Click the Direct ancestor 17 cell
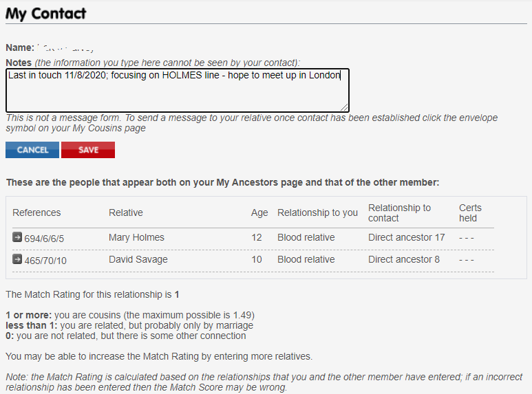Image resolution: width=532 pixels, height=394 pixels. click(x=407, y=237)
